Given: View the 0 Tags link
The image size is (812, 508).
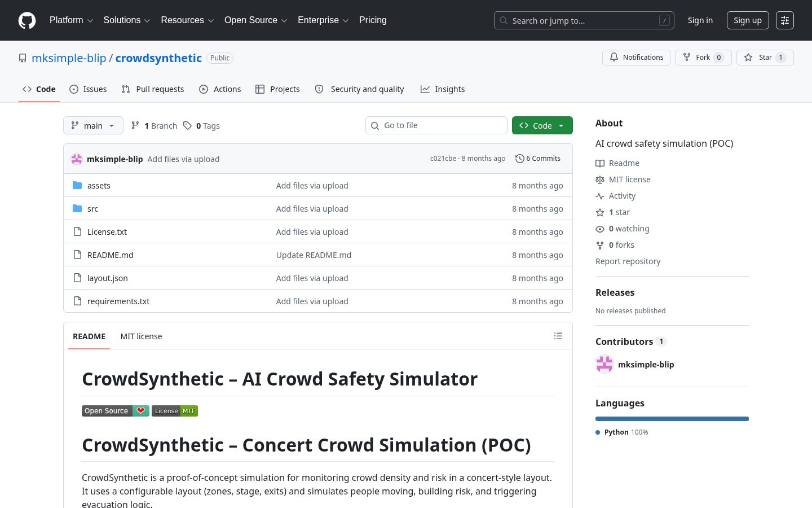Looking at the screenshot, I should point(201,126).
